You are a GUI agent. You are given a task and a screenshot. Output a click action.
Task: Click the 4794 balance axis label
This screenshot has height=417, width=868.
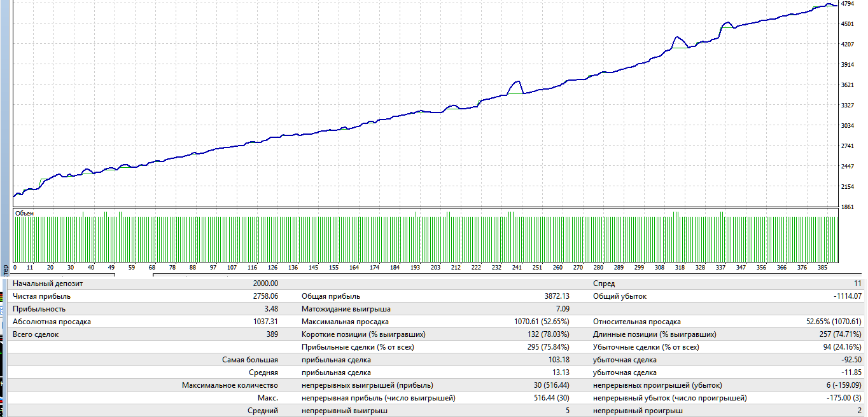click(x=848, y=4)
